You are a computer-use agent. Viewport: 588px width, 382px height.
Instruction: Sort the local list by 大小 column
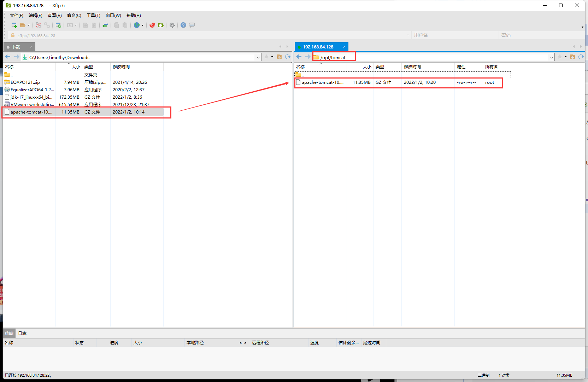69,67
